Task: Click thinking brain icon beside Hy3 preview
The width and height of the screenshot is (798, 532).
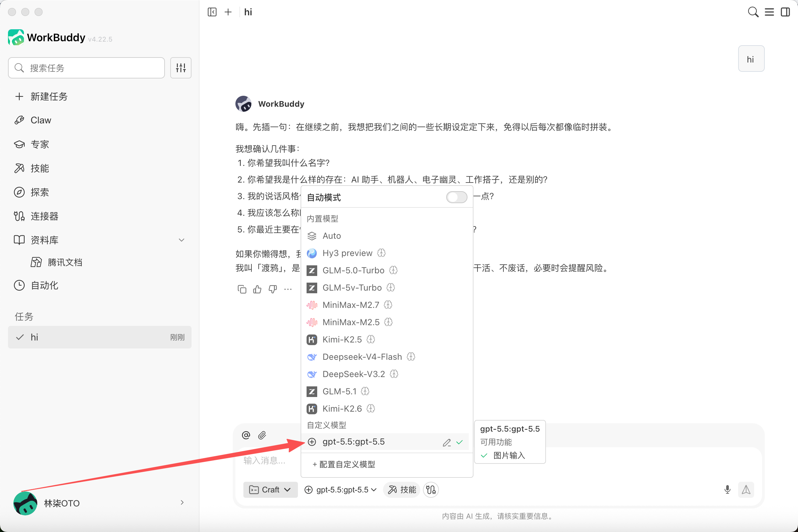Action: tap(381, 253)
